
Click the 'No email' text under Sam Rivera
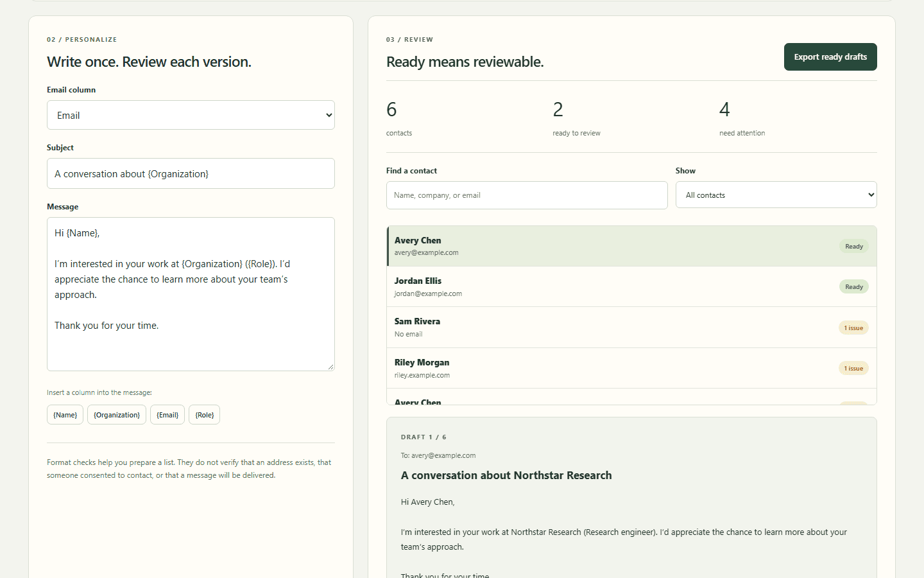click(408, 334)
